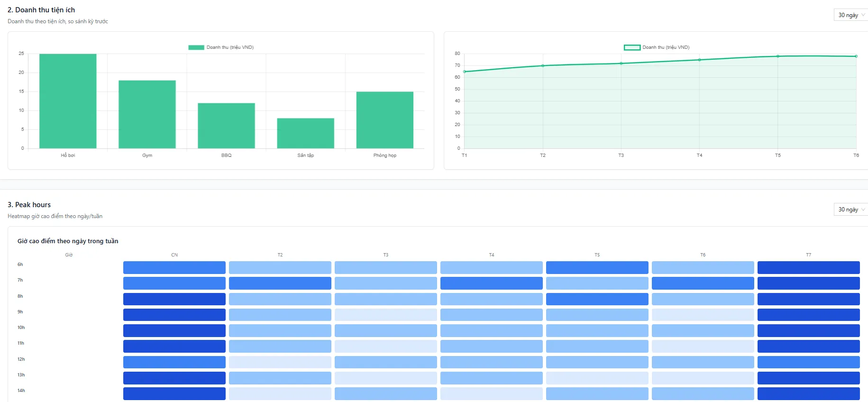Toggle the bar chart legend Doanh thu (triệu VND)
The width and height of the screenshot is (868, 402).
coord(221,47)
